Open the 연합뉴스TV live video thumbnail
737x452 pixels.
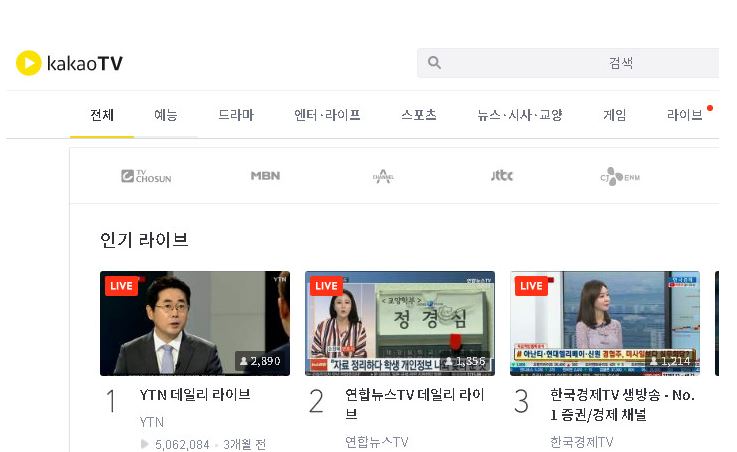tap(400, 323)
